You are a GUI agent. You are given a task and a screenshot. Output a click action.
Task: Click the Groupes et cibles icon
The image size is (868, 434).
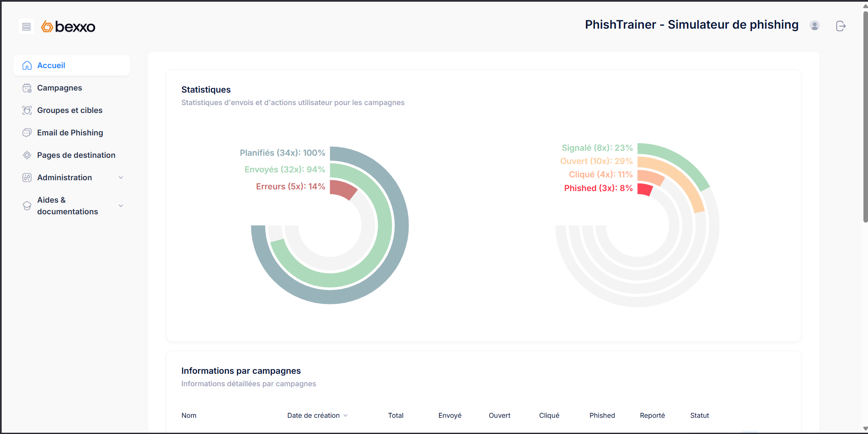[27, 110]
